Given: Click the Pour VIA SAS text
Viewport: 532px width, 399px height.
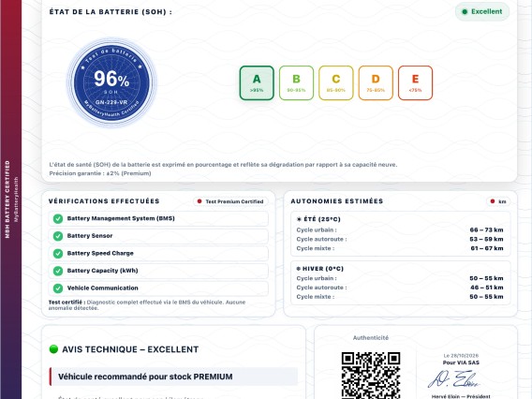Looking at the screenshot, I should (x=461, y=362).
